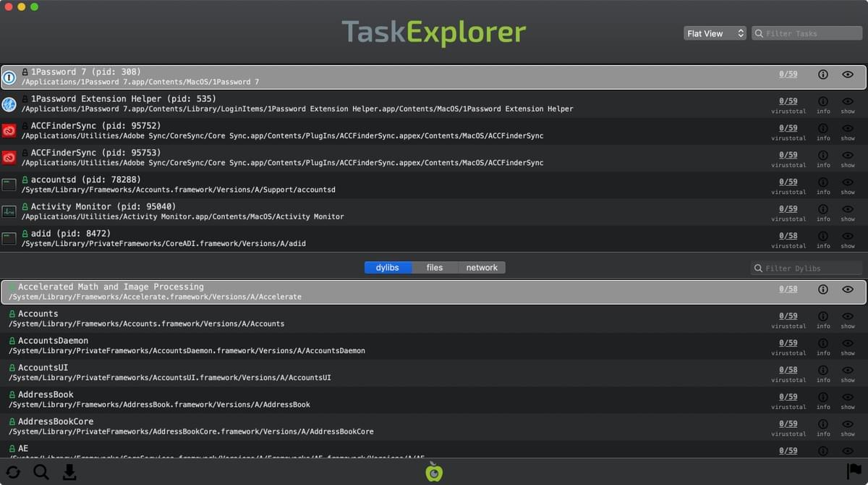Select the accountsd (pid: 78288) row

tap(434, 185)
